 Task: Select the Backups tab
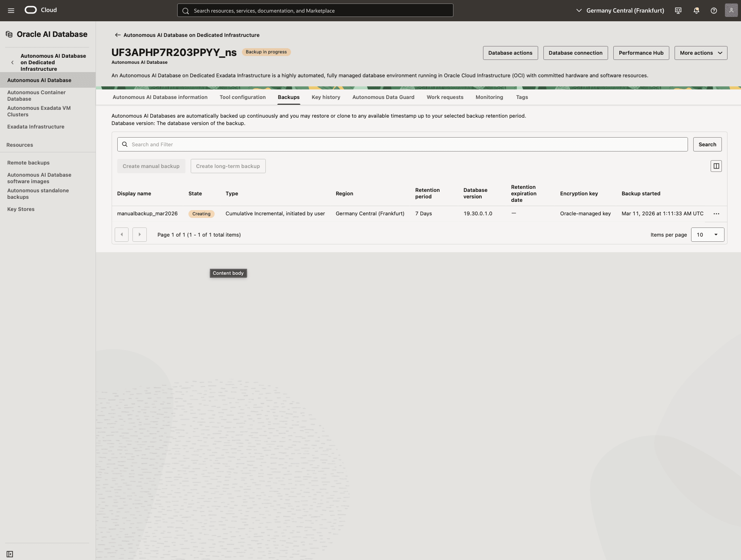point(289,97)
